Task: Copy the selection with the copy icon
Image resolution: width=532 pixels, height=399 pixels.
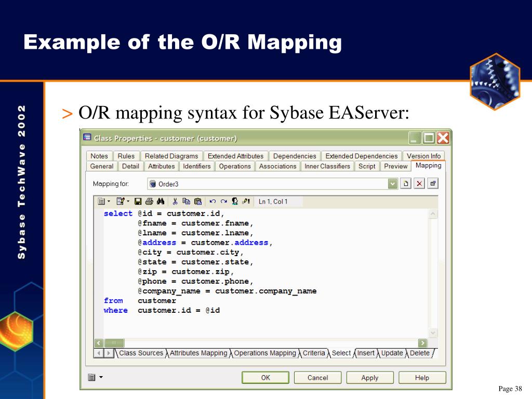Action: click(x=187, y=201)
